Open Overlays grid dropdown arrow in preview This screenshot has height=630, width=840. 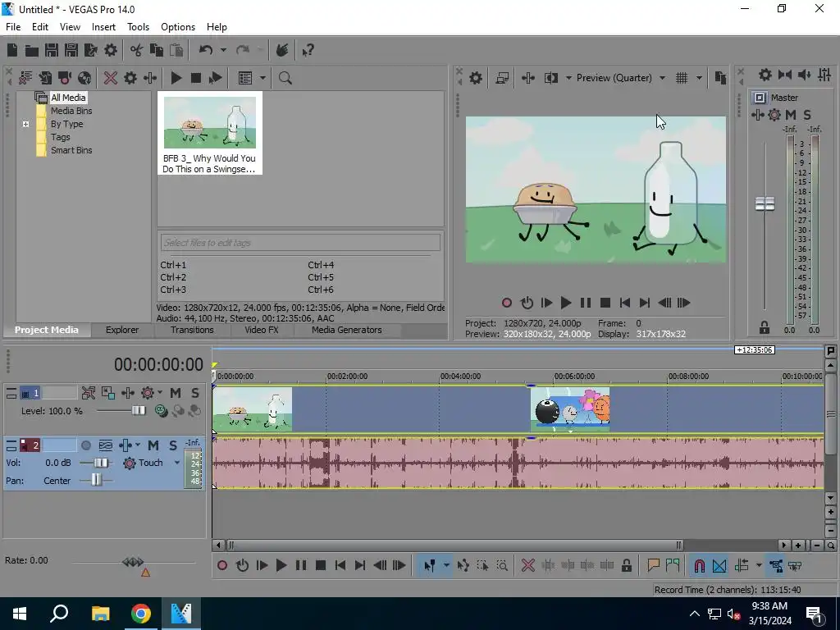[x=699, y=78]
